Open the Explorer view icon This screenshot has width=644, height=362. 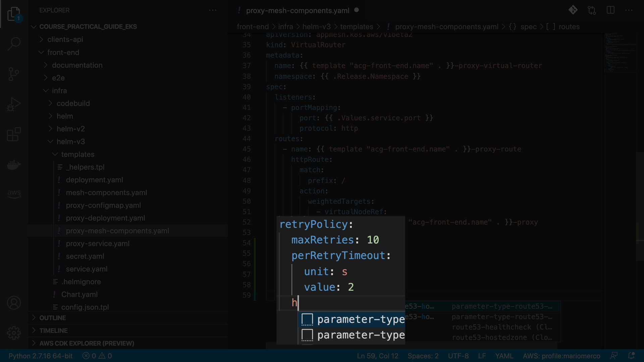[x=14, y=14]
